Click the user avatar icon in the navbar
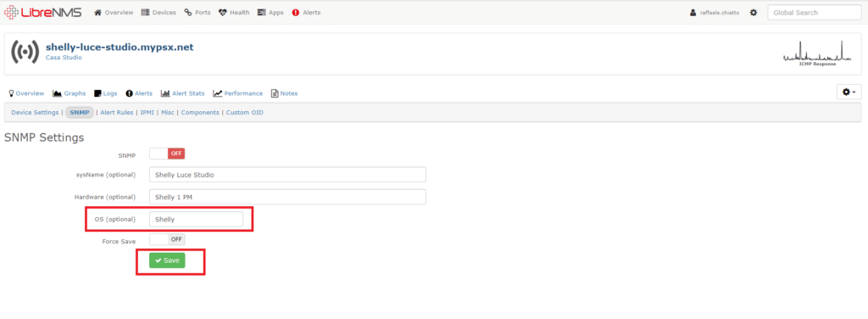868x319 pixels. 693,12
